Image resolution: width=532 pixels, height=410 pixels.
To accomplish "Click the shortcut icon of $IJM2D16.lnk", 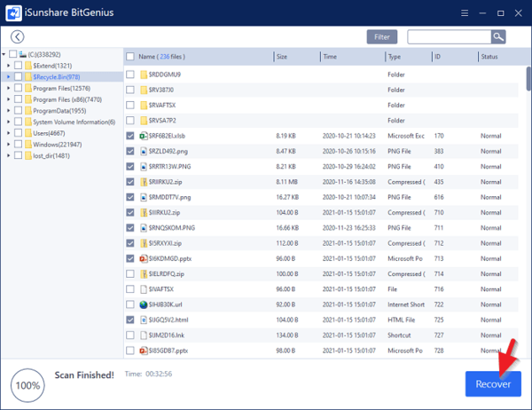I will pyautogui.click(x=144, y=335).
